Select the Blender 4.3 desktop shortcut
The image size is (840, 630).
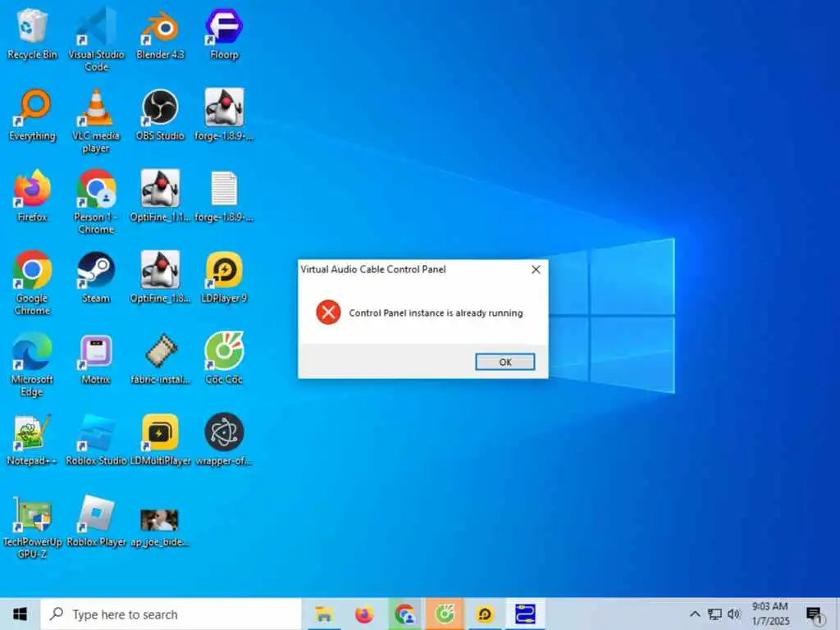[x=160, y=34]
